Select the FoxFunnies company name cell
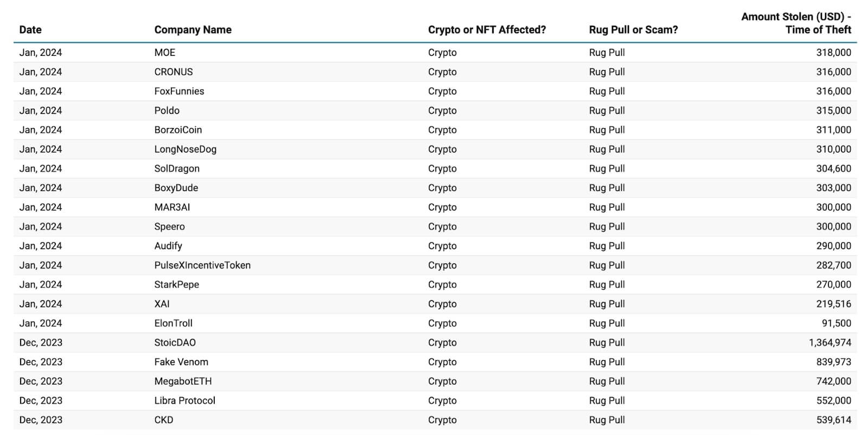This screenshot has height=435, width=868. [x=179, y=91]
